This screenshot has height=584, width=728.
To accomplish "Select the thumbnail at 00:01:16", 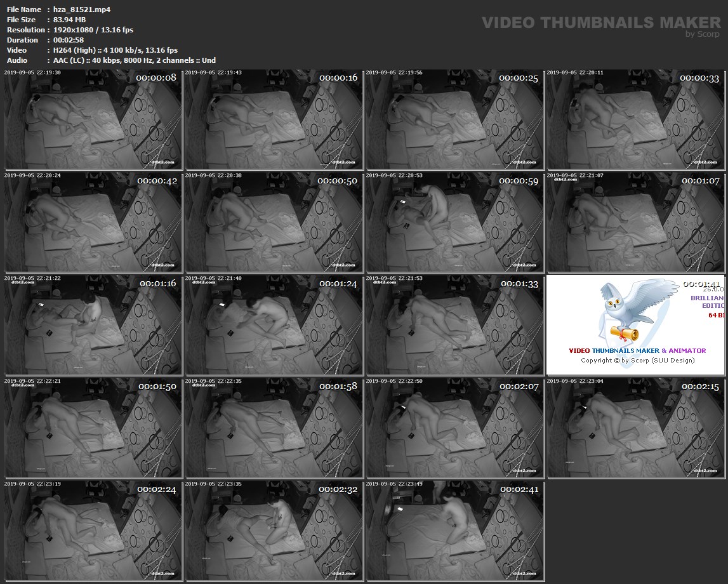I will tap(93, 325).
